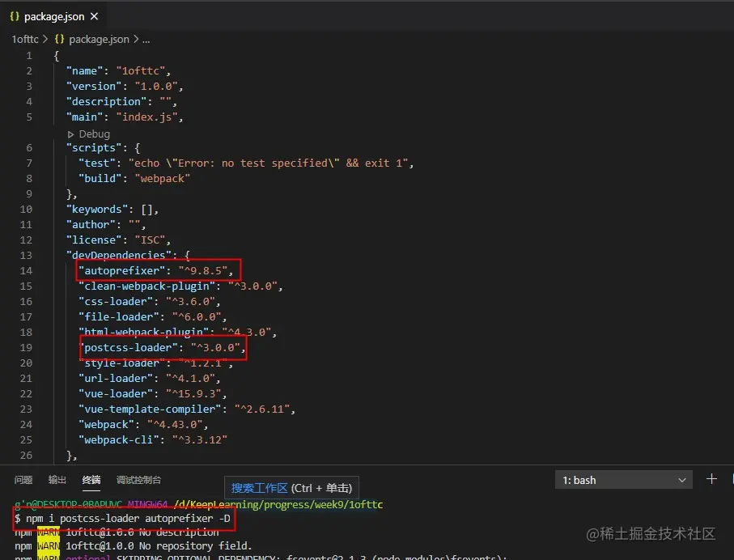The height and width of the screenshot is (560, 734).
Task: Click the 1ofttc breadcrumb folder
Action: click(25, 40)
